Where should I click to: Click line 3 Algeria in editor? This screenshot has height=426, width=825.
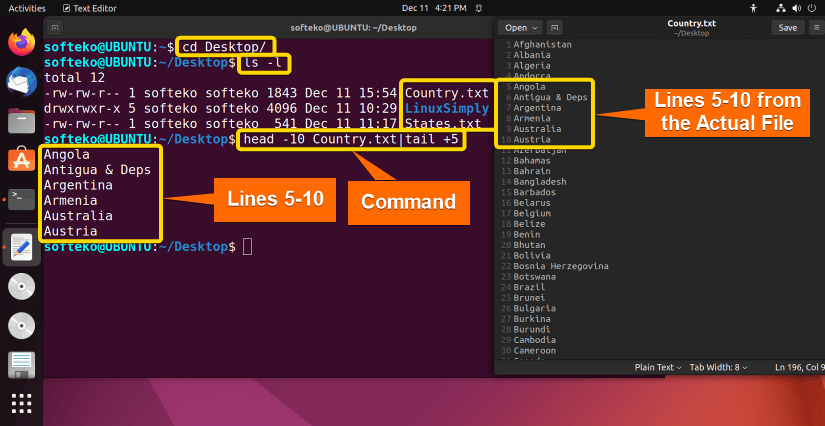tap(532, 66)
